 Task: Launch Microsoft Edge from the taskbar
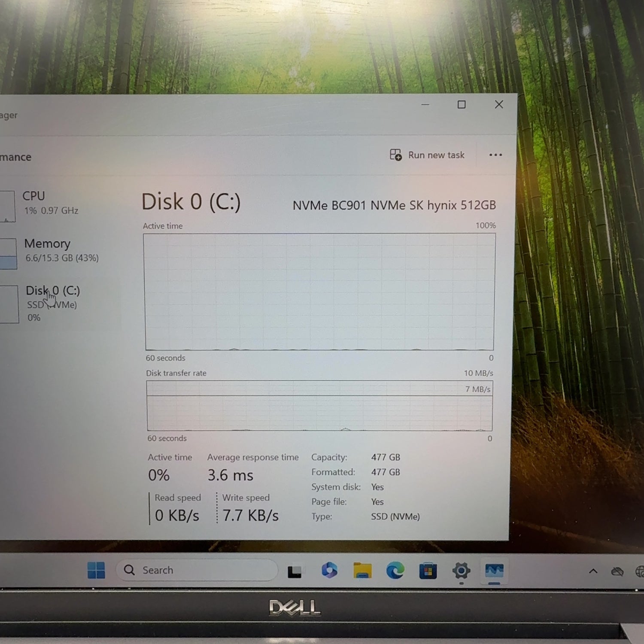pyautogui.click(x=395, y=571)
